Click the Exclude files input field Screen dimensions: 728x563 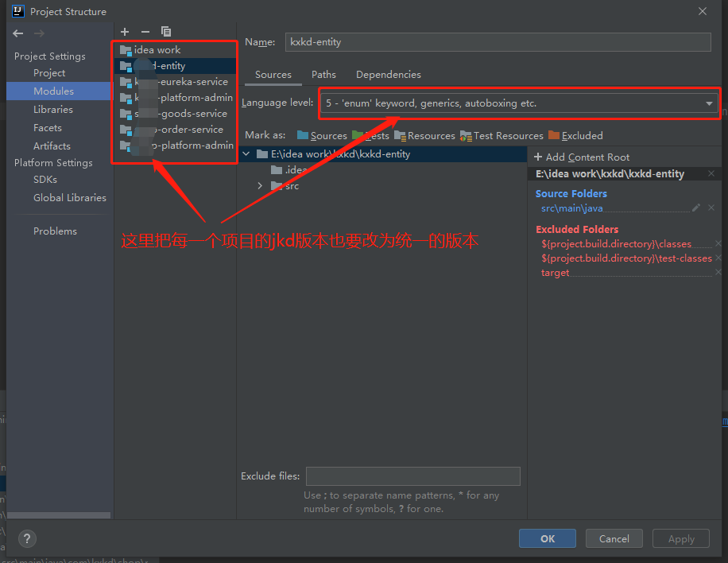pos(412,476)
